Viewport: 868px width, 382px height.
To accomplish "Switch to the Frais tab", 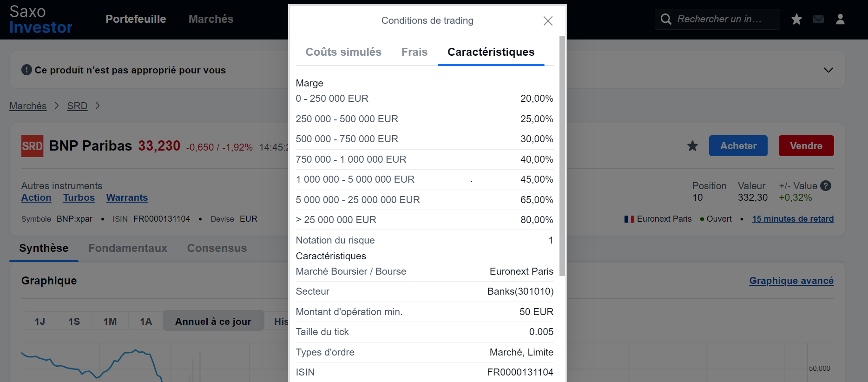I will pyautogui.click(x=414, y=52).
